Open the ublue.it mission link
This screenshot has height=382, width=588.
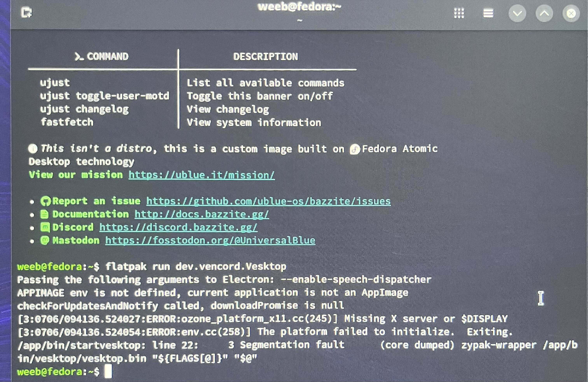[x=201, y=175]
